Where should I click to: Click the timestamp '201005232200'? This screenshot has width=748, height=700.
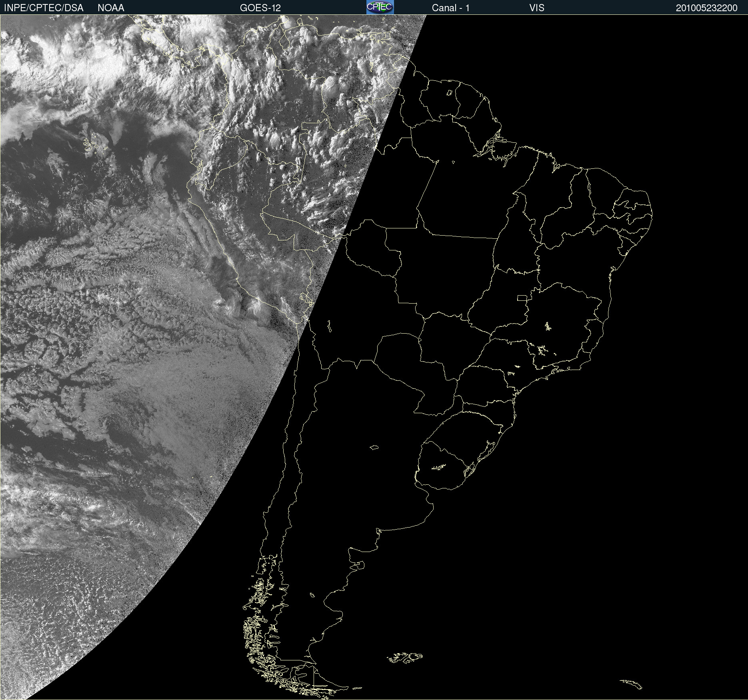tap(707, 8)
